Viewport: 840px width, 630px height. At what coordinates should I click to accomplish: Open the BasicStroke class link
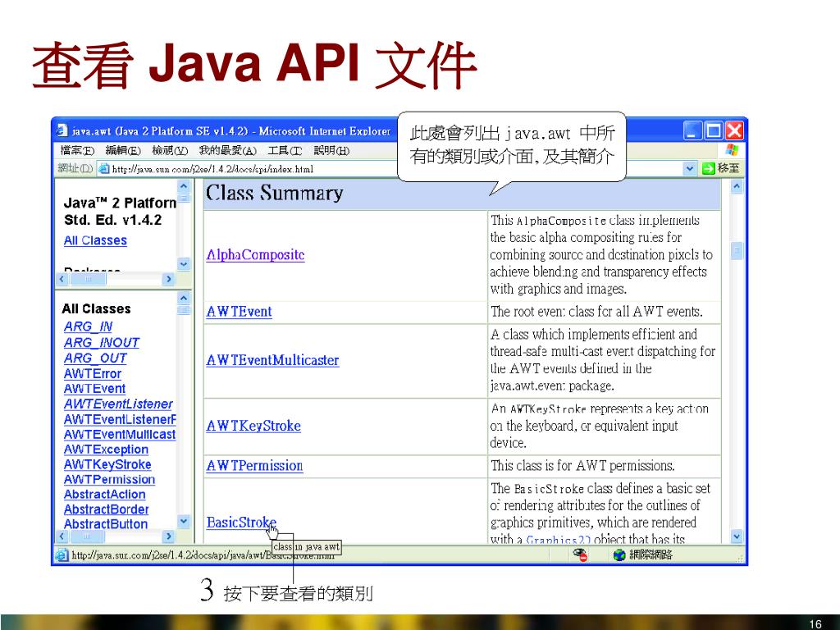(241, 523)
